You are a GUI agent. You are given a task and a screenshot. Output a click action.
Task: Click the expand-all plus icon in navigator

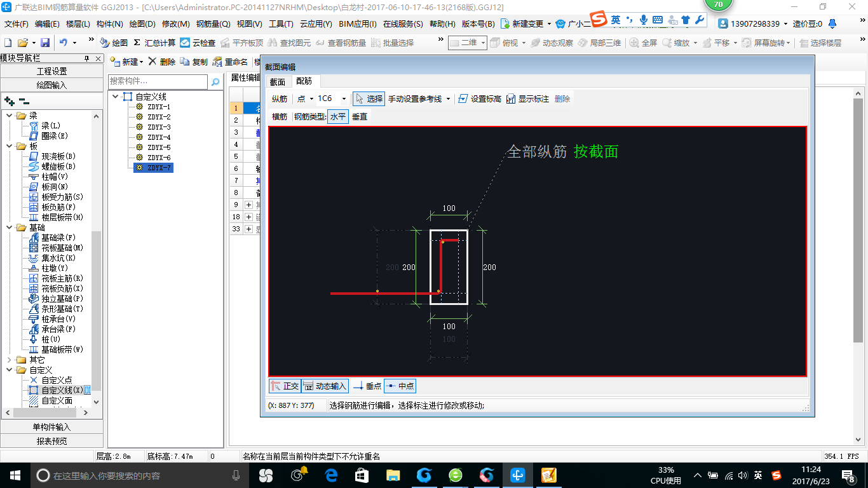pos(10,100)
